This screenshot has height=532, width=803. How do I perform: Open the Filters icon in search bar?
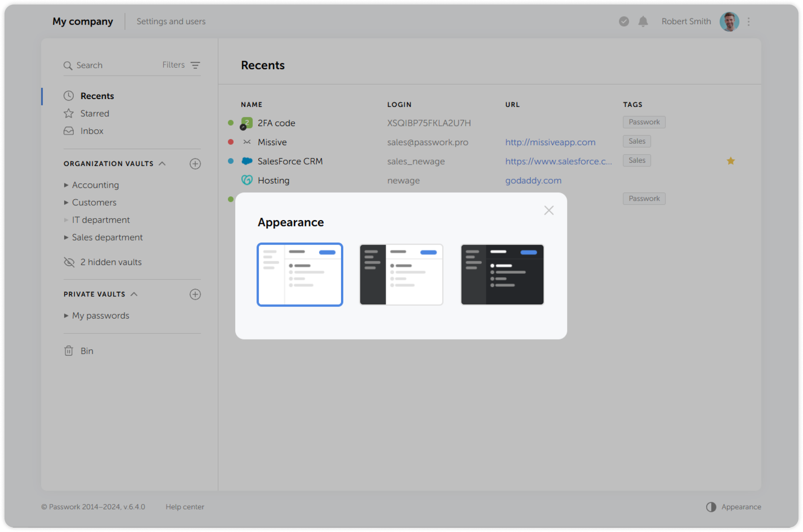click(x=195, y=65)
